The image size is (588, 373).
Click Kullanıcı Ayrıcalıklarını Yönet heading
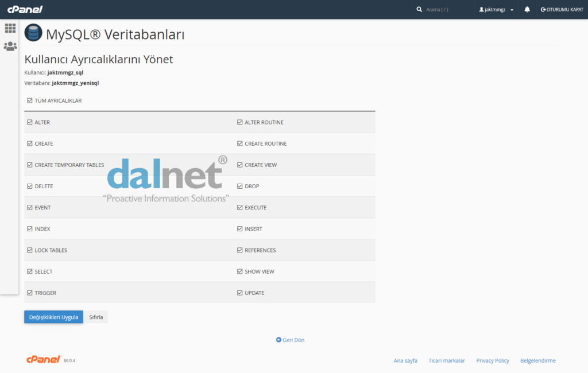point(99,59)
